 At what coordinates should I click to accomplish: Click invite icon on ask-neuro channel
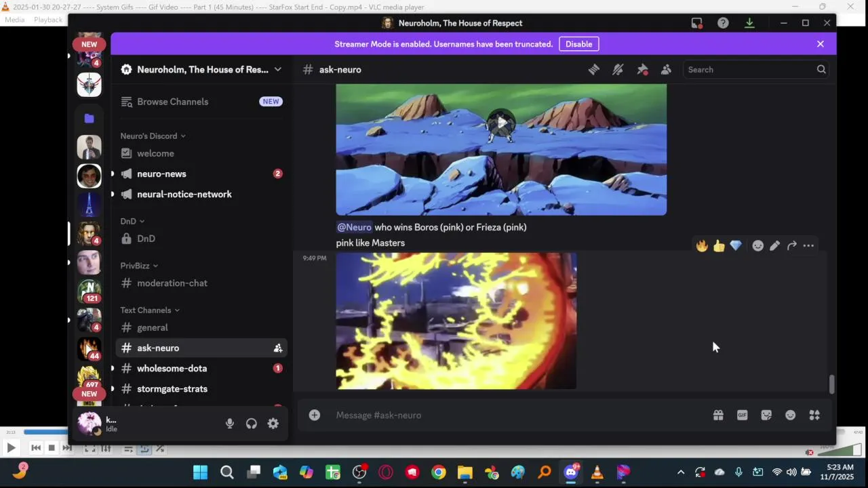[x=278, y=348]
